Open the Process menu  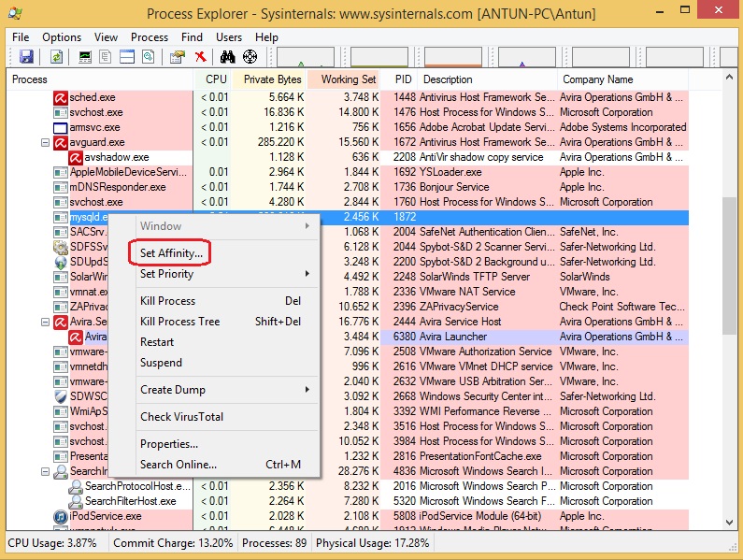[x=150, y=37]
